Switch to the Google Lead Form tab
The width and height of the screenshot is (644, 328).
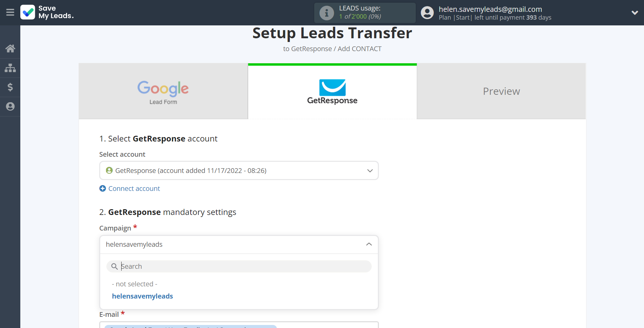click(x=163, y=91)
